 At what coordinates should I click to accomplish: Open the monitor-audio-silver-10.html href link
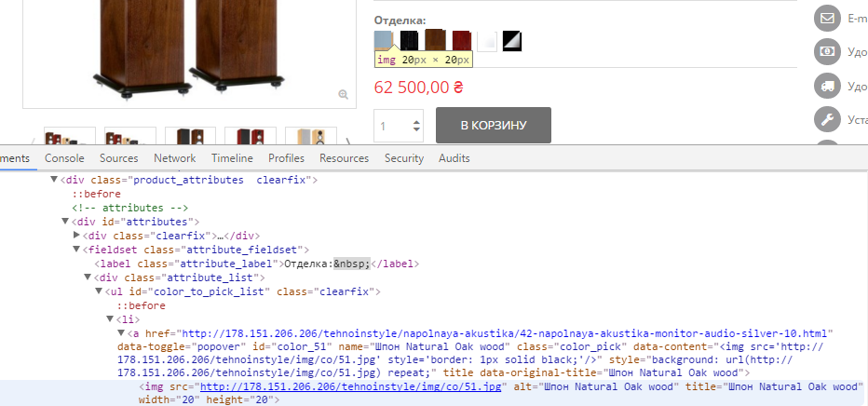click(505, 333)
